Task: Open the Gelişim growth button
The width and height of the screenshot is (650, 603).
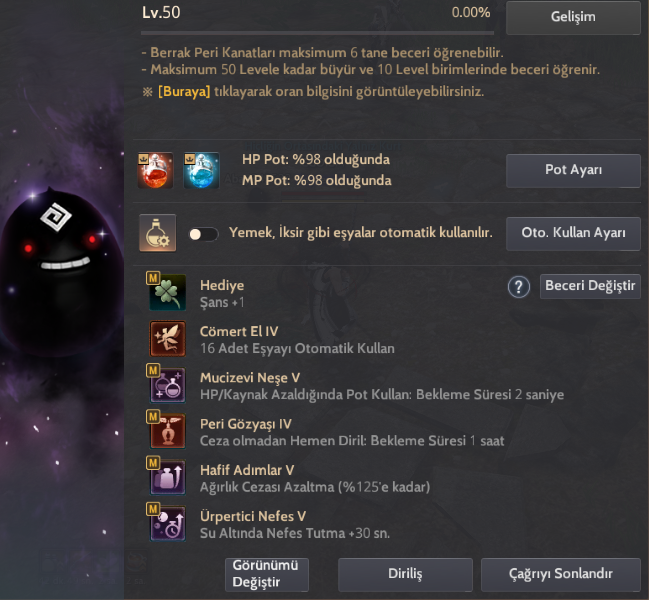Action: pyautogui.click(x=573, y=17)
